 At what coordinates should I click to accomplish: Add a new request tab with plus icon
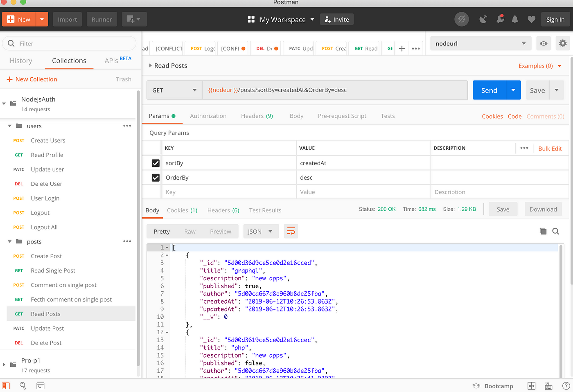point(402,48)
